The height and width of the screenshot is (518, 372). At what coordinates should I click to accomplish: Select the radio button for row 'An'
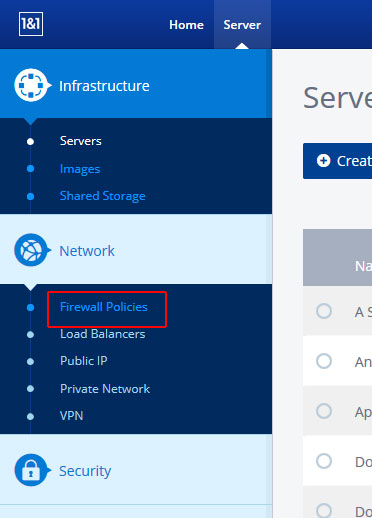[x=324, y=361]
